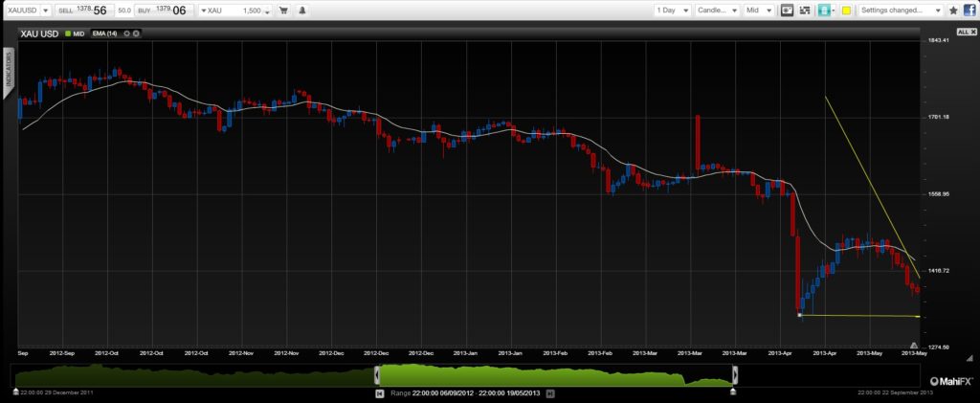Click the 1274.50 price axis label
Image resolution: width=980 pixels, height=403 pixels.
click(939, 347)
